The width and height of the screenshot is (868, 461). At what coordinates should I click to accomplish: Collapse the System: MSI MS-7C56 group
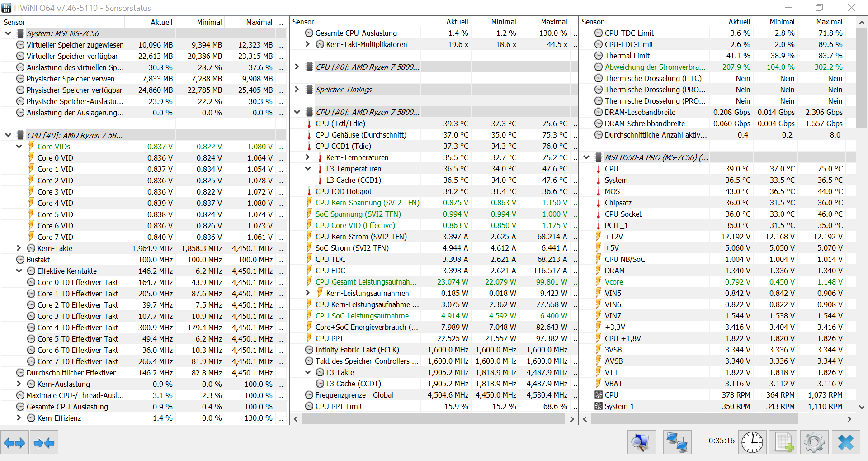point(8,33)
